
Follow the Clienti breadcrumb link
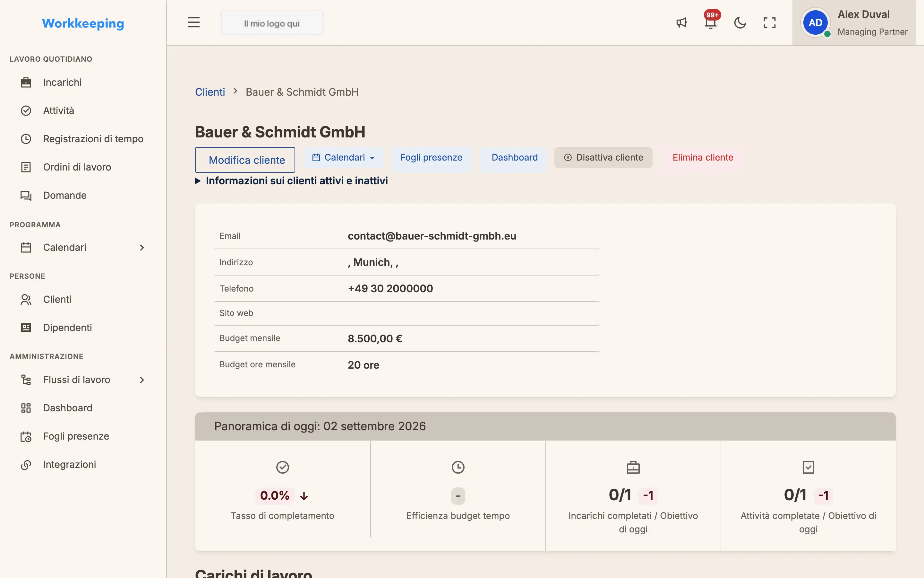tap(210, 92)
